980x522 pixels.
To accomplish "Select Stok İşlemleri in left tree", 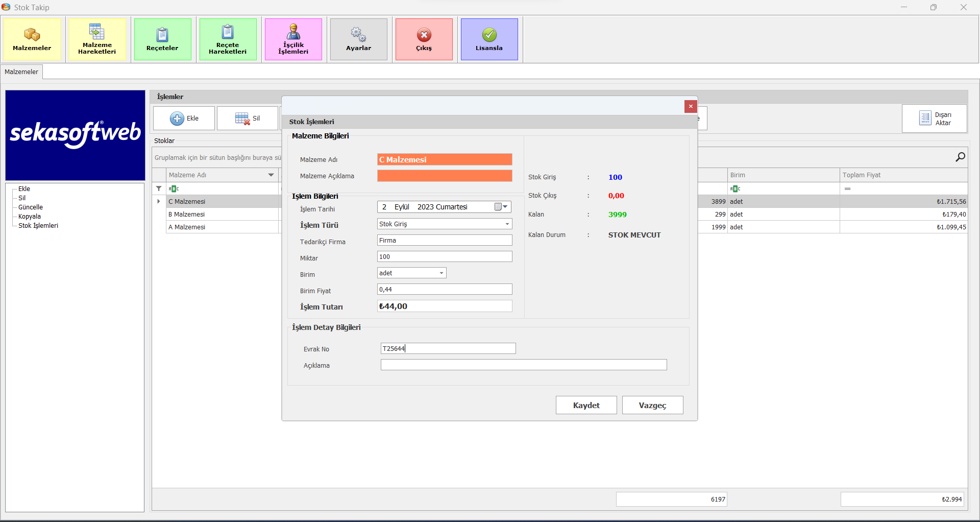I will (38, 226).
